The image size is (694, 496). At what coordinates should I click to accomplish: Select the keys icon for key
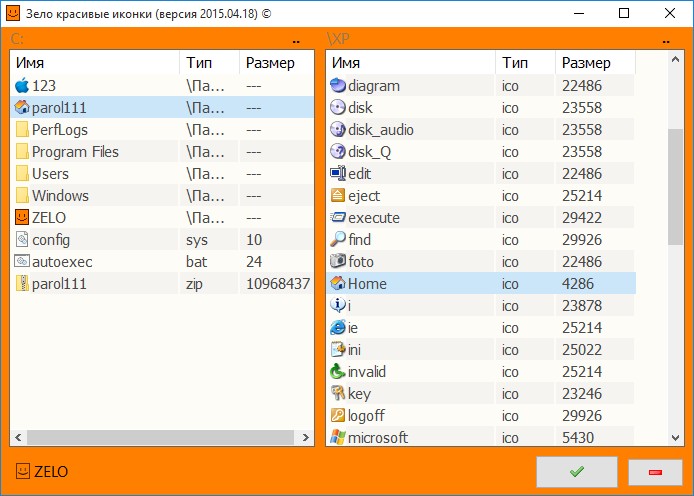[x=338, y=393]
